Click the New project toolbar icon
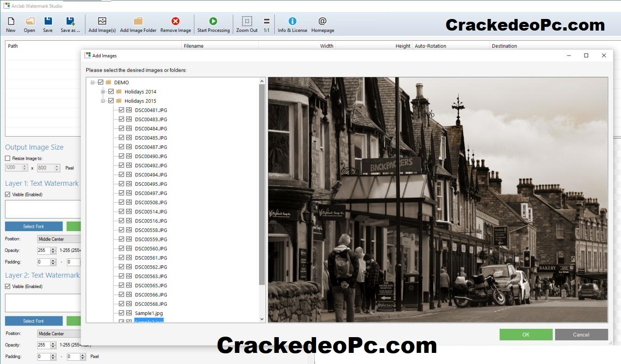 (11, 21)
